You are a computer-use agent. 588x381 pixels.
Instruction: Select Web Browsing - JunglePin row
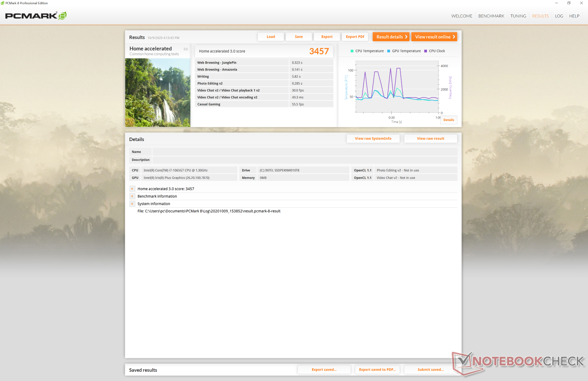pos(264,63)
